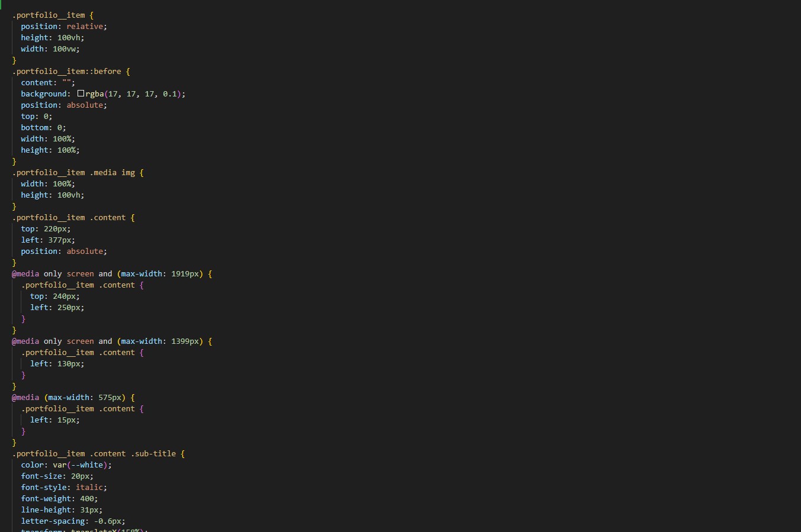Click the .media img selector line
The width and height of the screenshot is (801, 532).
[77, 173]
